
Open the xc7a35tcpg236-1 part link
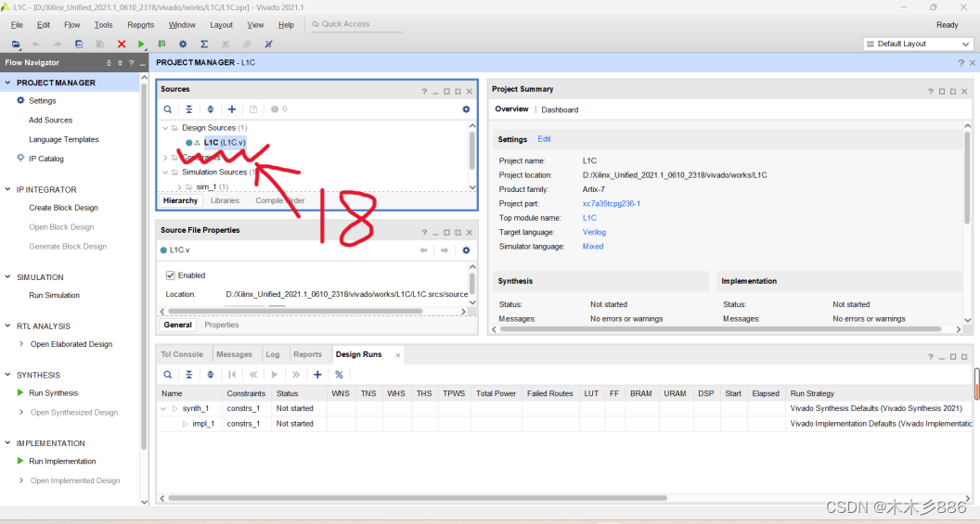pos(612,204)
